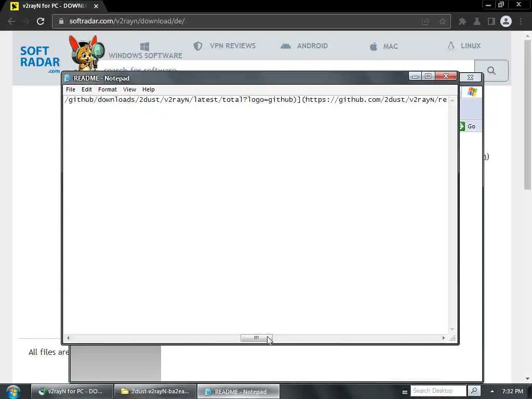Click the desktop search magnifier button
The width and height of the screenshot is (532, 399).
tap(474, 391)
